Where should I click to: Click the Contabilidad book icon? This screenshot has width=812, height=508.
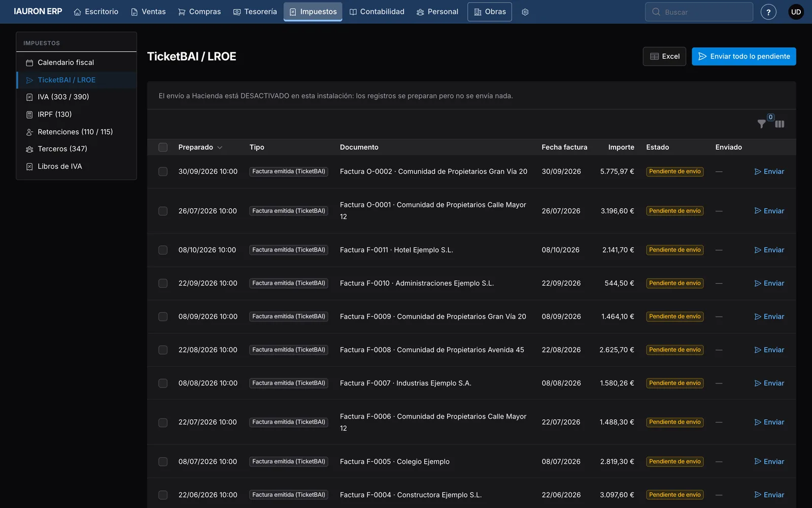point(353,12)
